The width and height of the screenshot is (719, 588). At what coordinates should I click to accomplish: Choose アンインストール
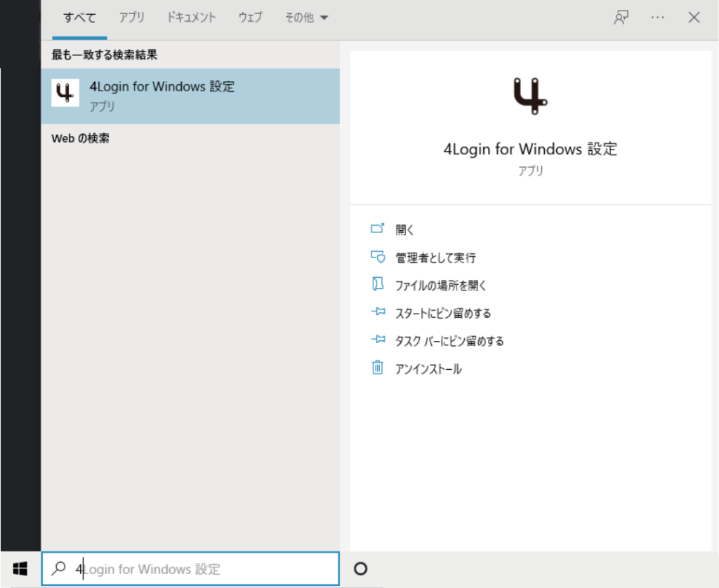pos(428,369)
